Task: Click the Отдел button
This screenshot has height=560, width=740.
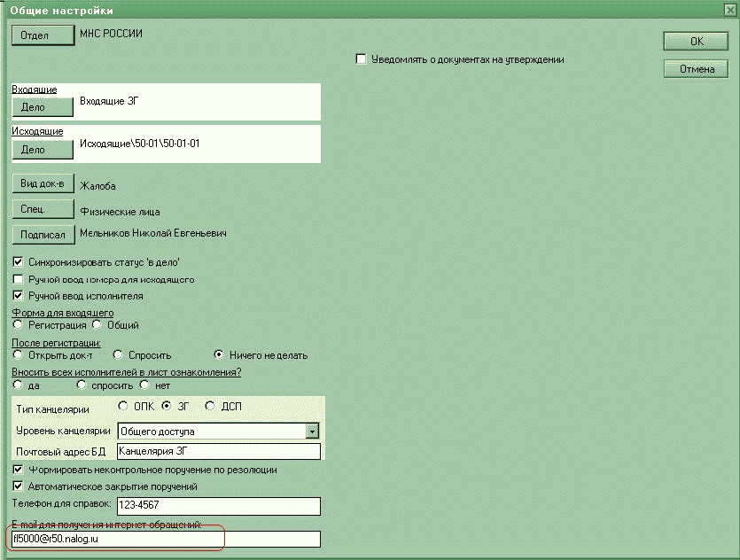Action: pyautogui.click(x=42, y=35)
